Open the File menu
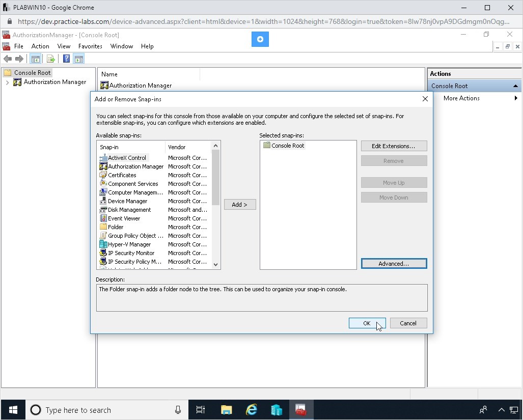The width and height of the screenshot is (523, 420). 19,46
